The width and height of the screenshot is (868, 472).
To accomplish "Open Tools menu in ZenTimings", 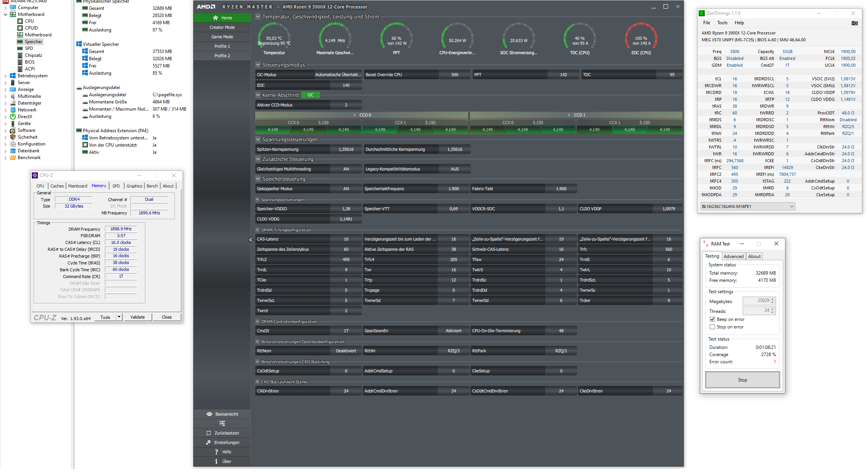I will click(x=722, y=23).
